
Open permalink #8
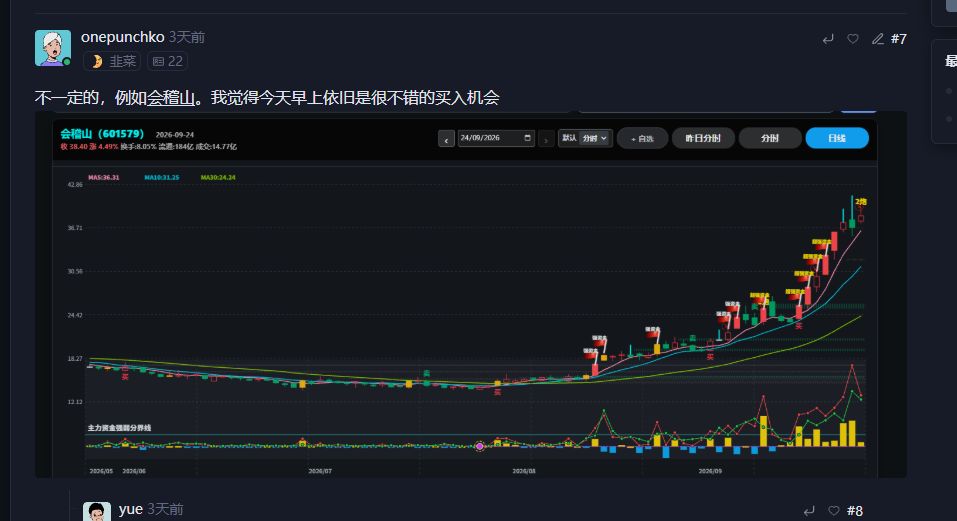[854, 511]
